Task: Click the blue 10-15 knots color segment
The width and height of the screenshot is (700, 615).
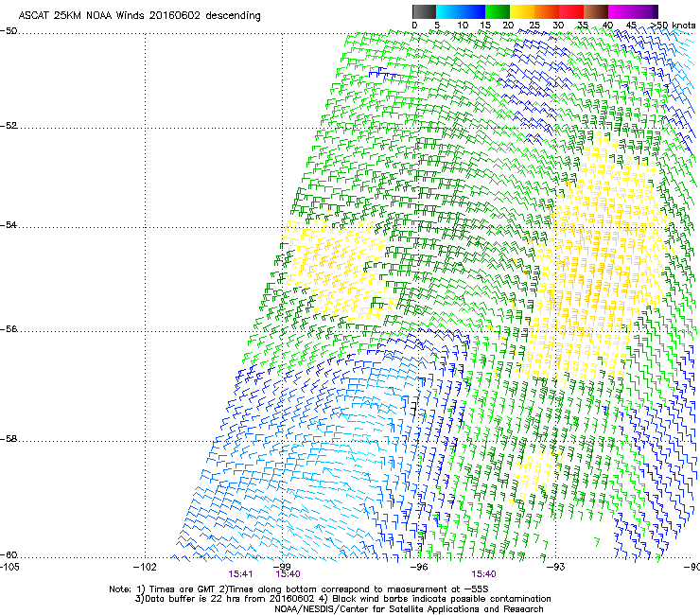Action: 473,11
